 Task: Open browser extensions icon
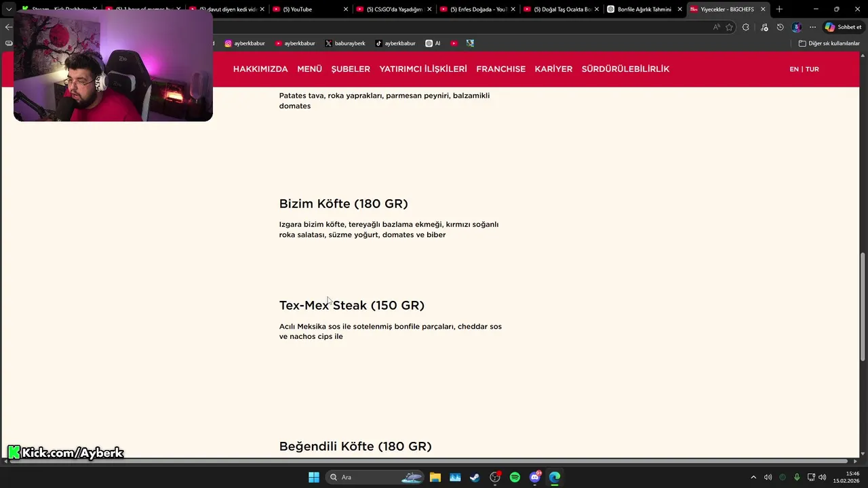[x=746, y=27]
